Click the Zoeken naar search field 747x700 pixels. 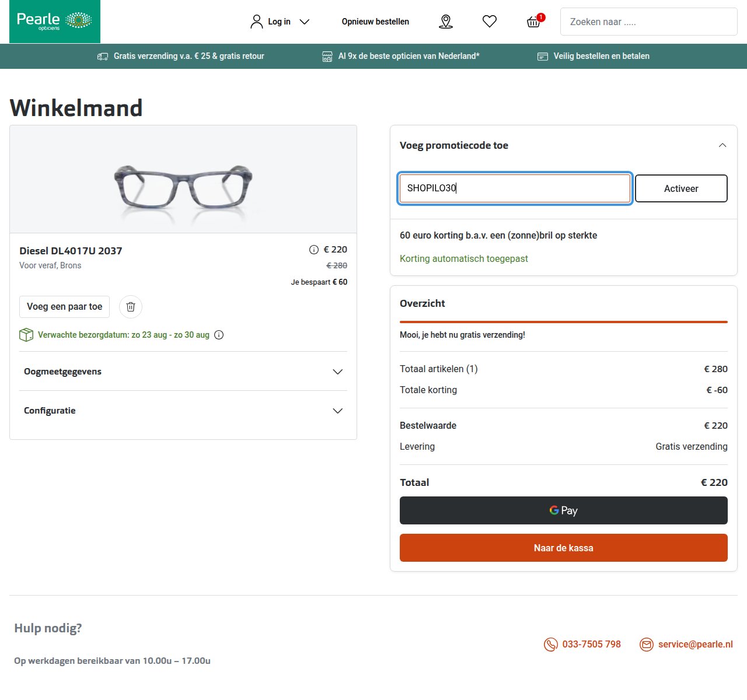[x=649, y=22]
